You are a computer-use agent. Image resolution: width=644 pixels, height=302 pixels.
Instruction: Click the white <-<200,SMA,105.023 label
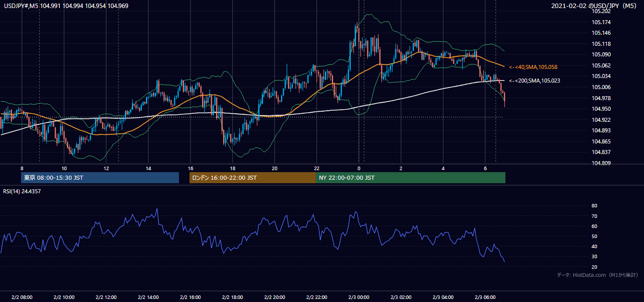tap(535, 81)
